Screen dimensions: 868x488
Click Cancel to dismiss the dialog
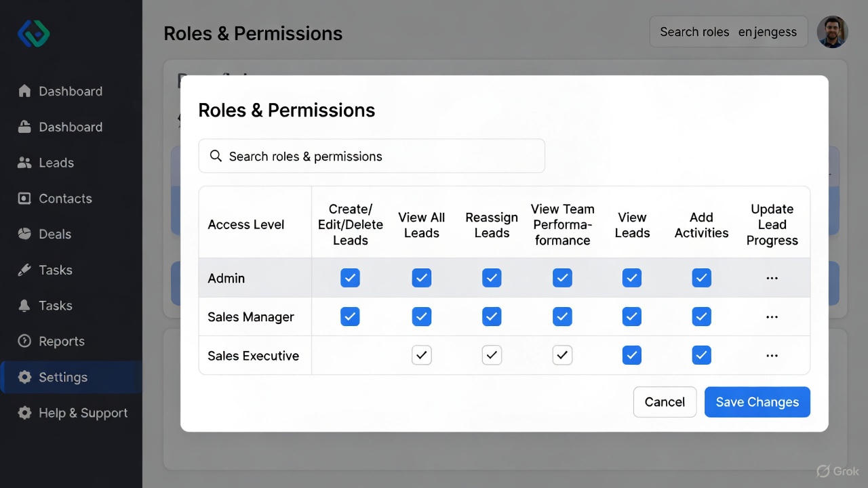(665, 402)
